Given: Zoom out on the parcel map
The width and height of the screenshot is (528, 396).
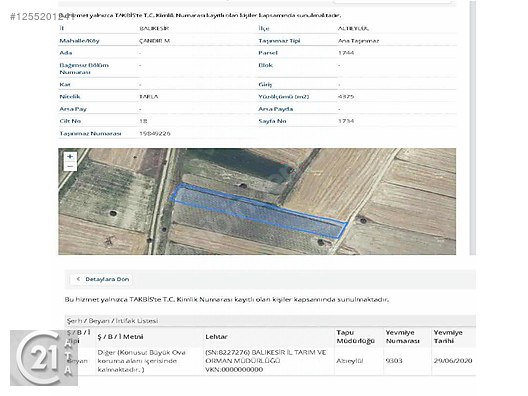Looking at the screenshot, I should pos(70,166).
